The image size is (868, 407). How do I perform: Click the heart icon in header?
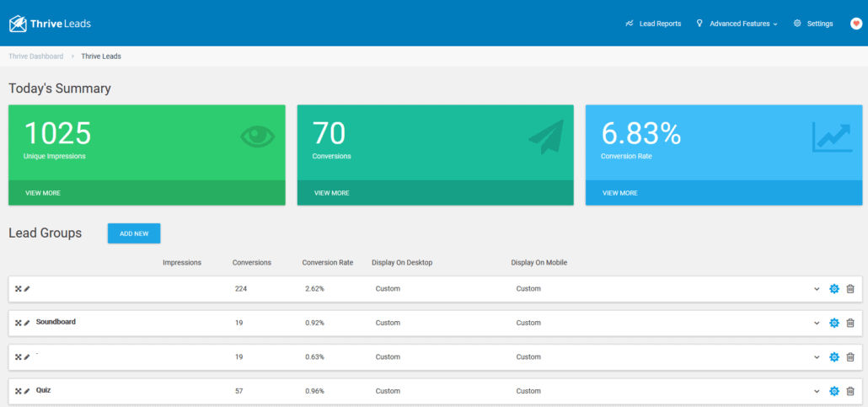click(856, 24)
